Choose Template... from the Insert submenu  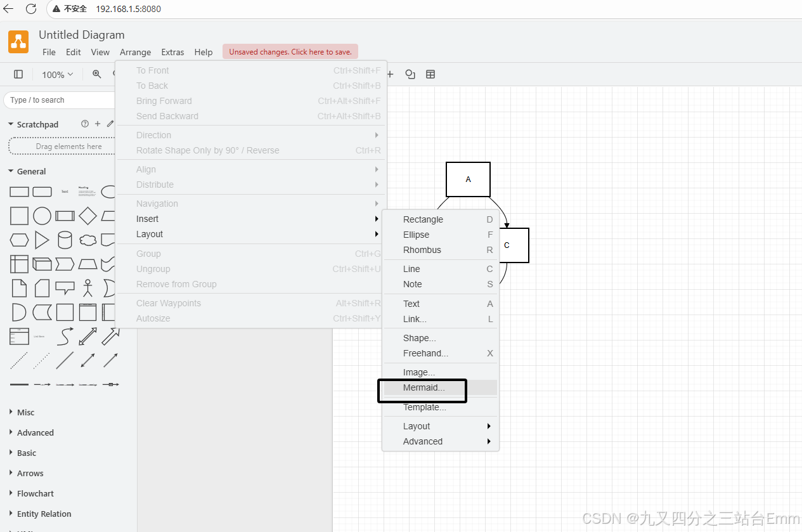click(441, 407)
